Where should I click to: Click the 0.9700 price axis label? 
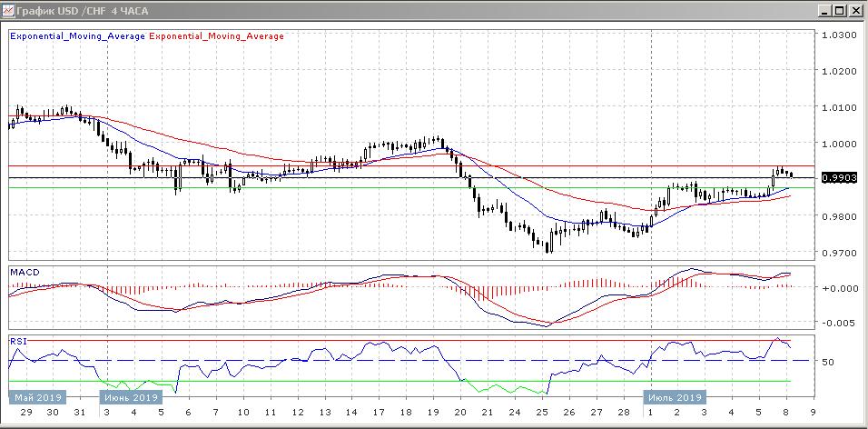pos(838,253)
